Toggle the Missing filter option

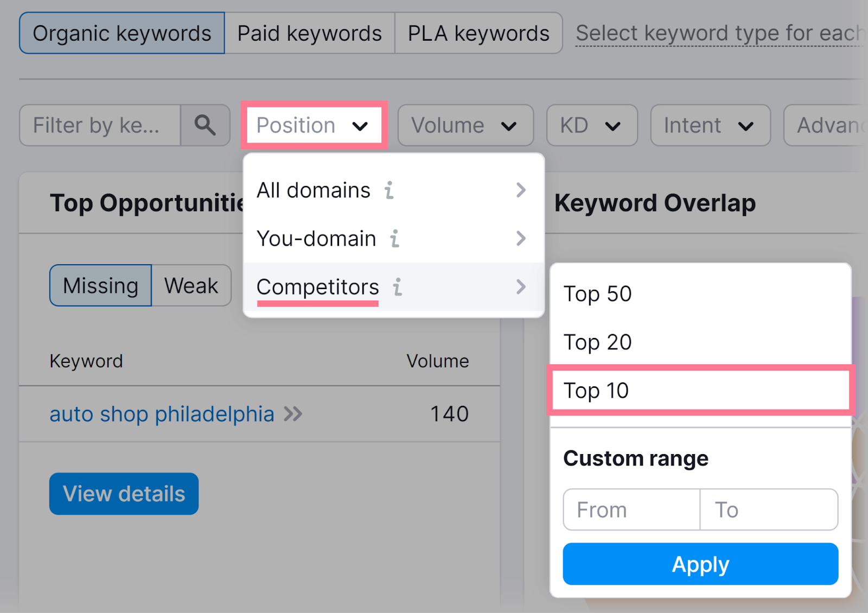(100, 285)
